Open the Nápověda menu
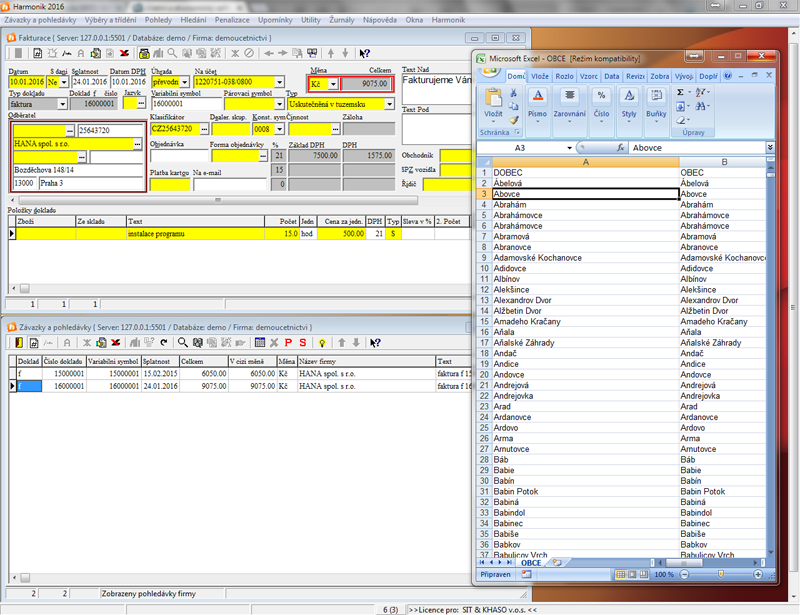 380,20
